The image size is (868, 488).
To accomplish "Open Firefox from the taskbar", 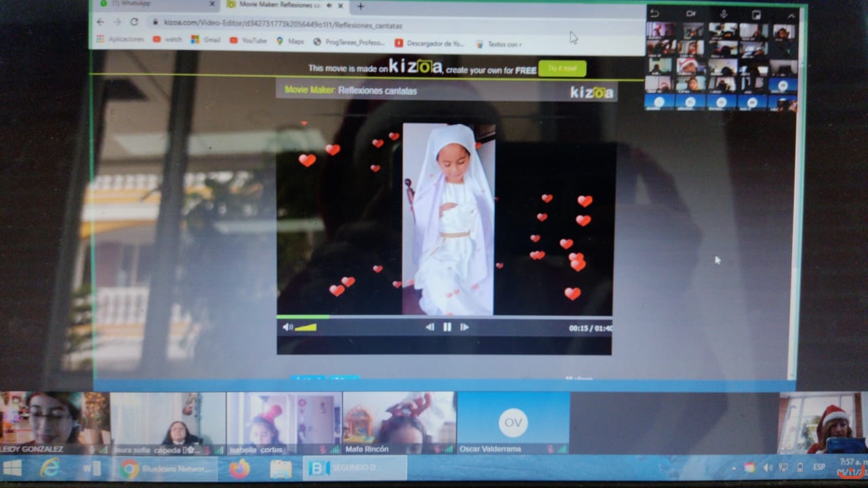I will pos(239,468).
